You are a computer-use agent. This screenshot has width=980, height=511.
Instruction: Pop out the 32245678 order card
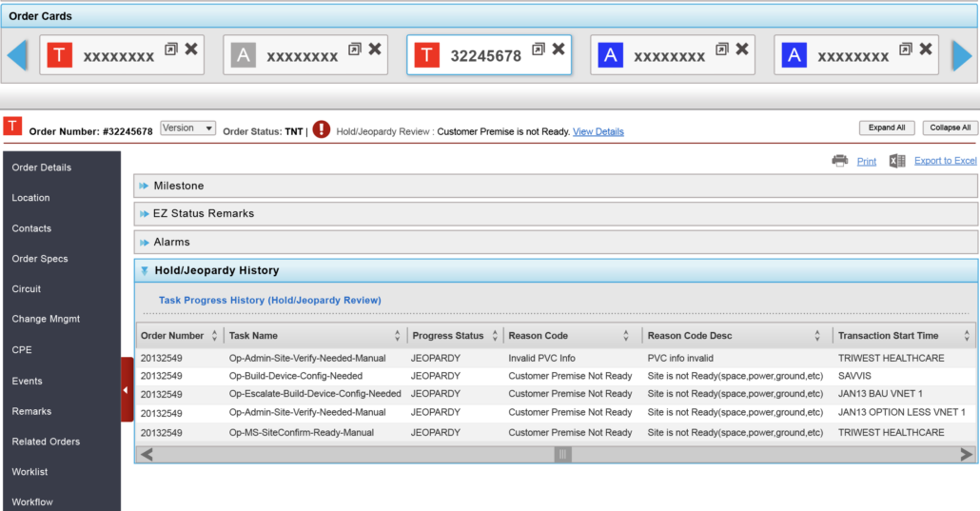(x=539, y=49)
